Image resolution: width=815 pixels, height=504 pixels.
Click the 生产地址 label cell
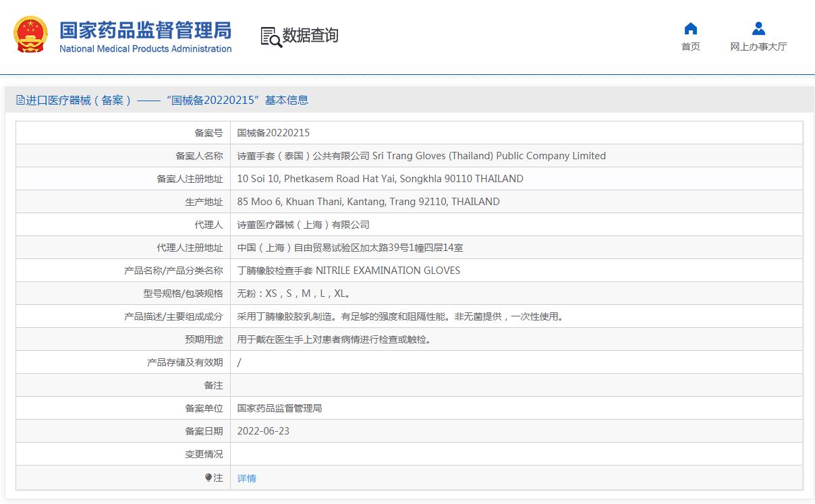point(123,202)
